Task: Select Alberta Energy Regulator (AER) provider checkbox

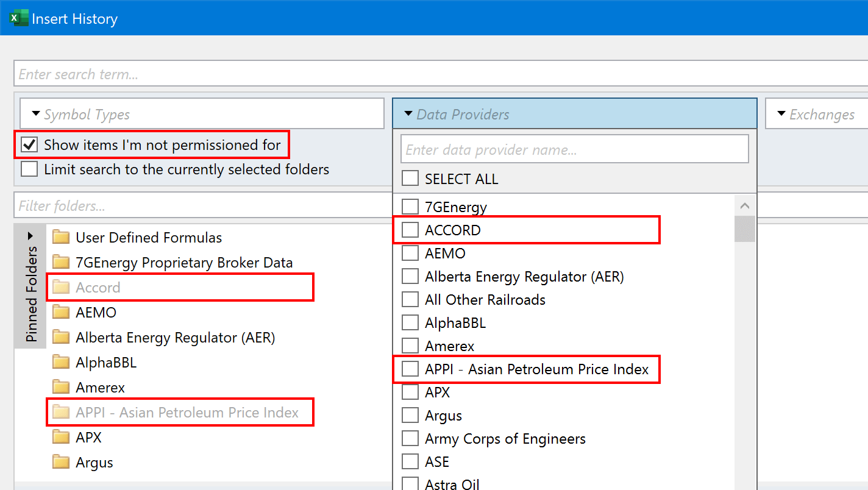Action: (x=410, y=276)
